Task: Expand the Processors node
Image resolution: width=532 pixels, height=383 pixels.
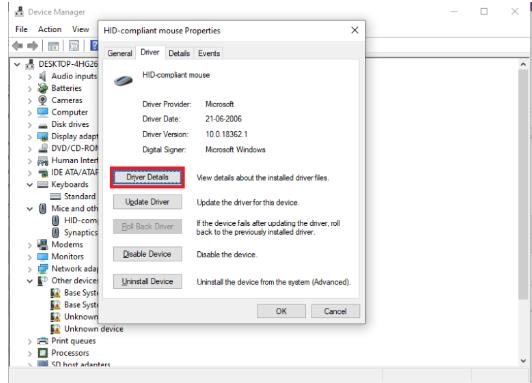Action: tap(30, 353)
